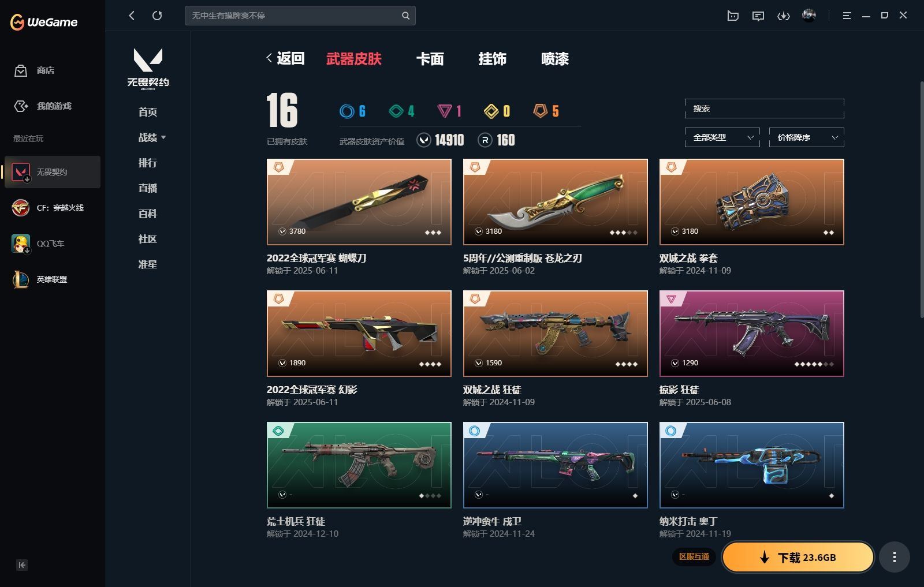924x587 pixels.
Task: Expand the 战绩 menu item
Action: point(152,137)
